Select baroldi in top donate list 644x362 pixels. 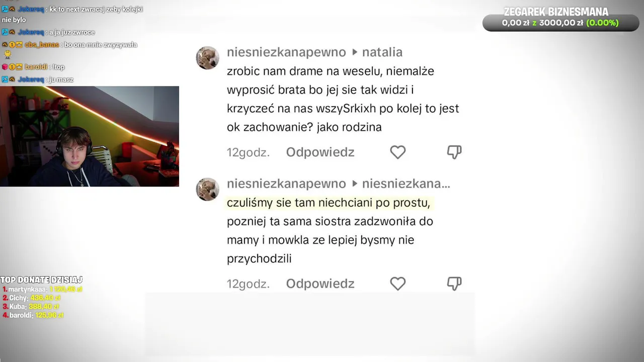coord(21,315)
